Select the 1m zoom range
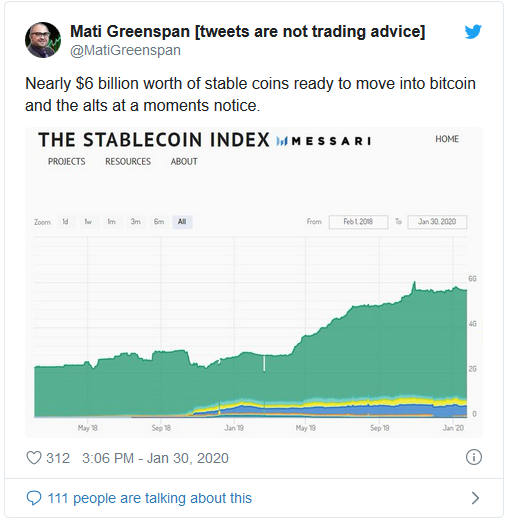Image resolution: width=509 pixels, height=523 pixels. click(x=111, y=222)
